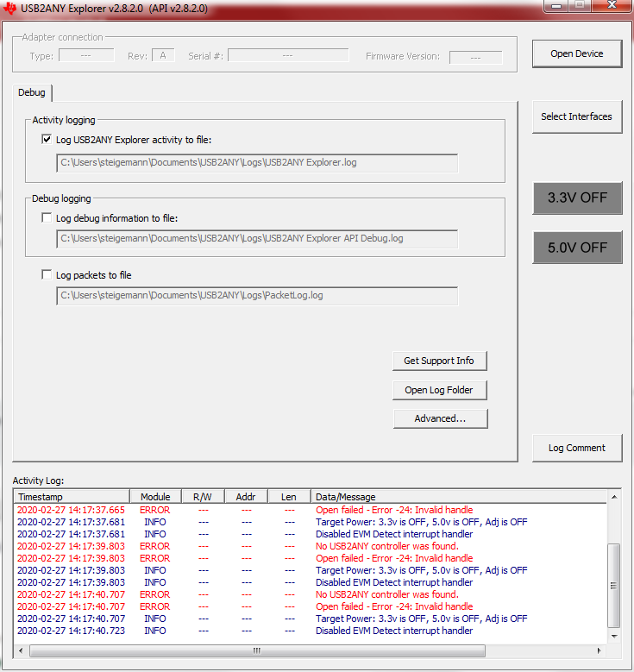Select the 14:17:40.707 Open failed error row
The height and width of the screenshot is (672, 634).
tap(311, 606)
